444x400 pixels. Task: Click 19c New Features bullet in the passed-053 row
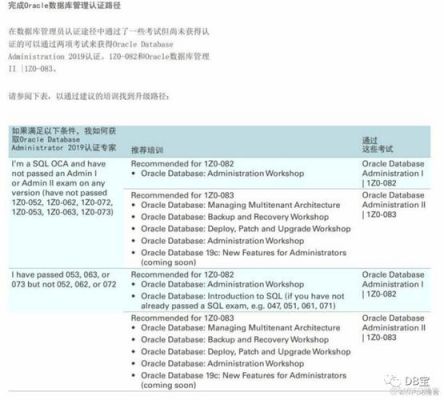click(x=244, y=380)
